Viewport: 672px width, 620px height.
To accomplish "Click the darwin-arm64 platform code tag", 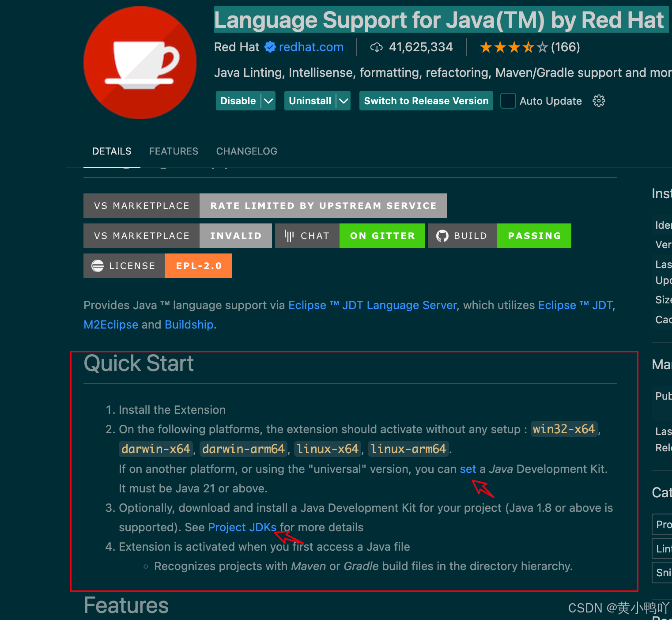I will [243, 449].
